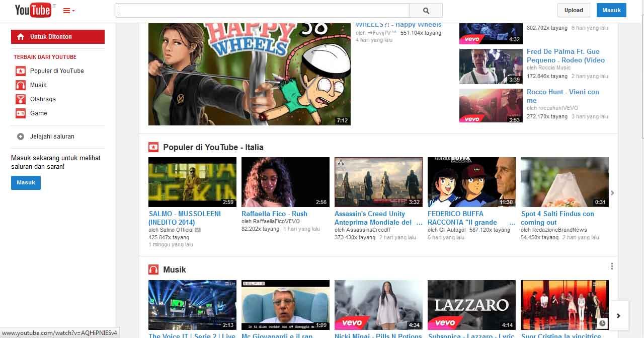Open Spot 4 Salti Findus title link
Image resolution: width=644 pixels, height=338 pixels.
(x=557, y=218)
